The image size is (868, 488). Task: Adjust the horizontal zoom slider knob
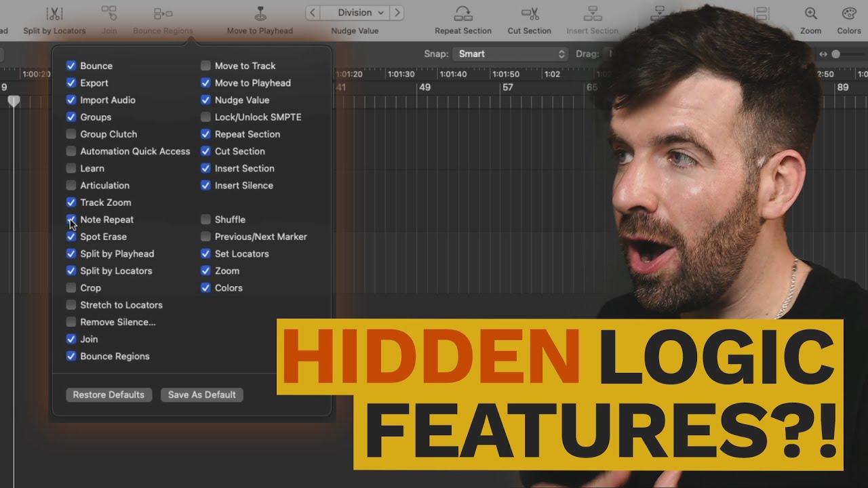pyautogui.click(x=836, y=54)
